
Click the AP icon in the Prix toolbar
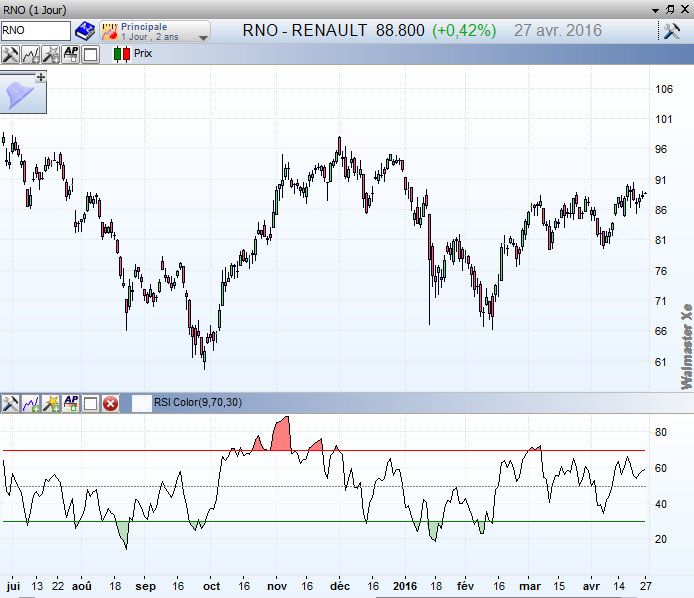71,54
